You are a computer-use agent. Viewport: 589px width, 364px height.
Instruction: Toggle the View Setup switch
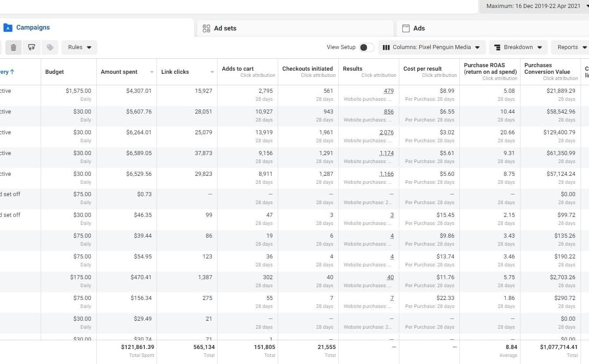tap(367, 47)
